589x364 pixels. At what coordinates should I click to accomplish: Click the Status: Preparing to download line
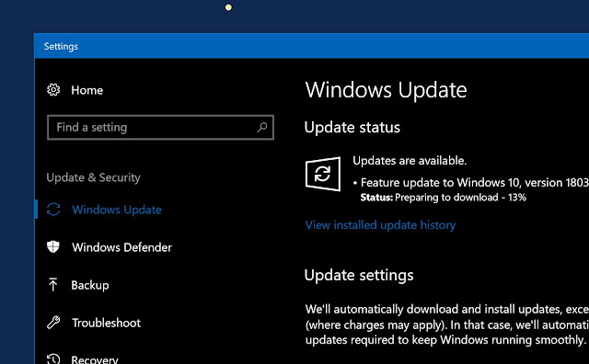(444, 198)
